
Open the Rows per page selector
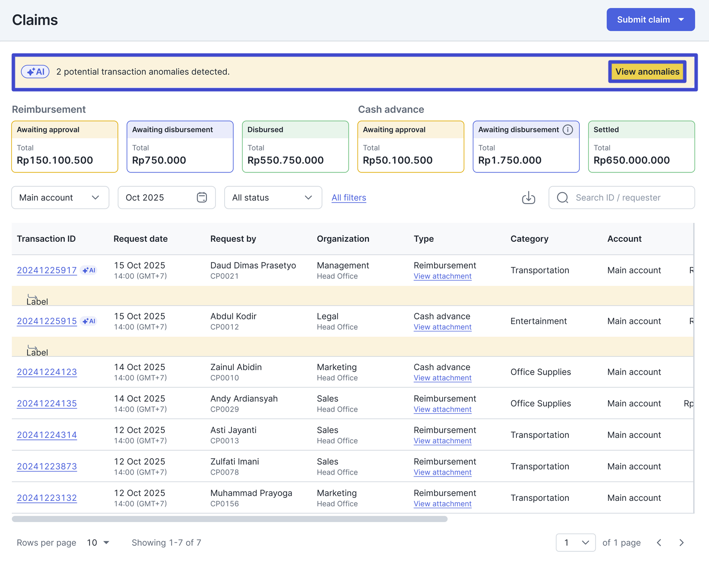pyautogui.click(x=98, y=543)
